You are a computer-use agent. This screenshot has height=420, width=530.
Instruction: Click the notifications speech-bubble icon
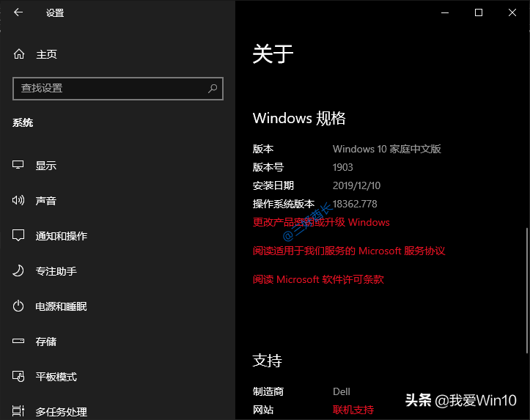point(18,235)
